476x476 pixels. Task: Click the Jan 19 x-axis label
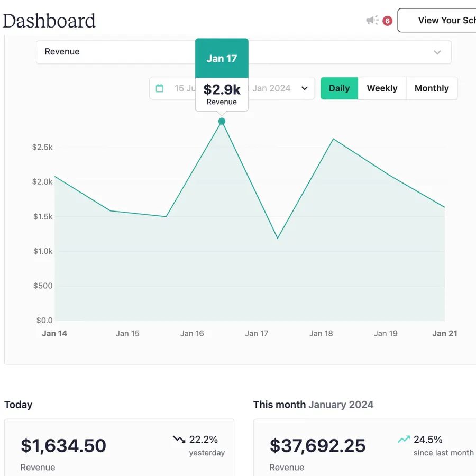click(386, 333)
